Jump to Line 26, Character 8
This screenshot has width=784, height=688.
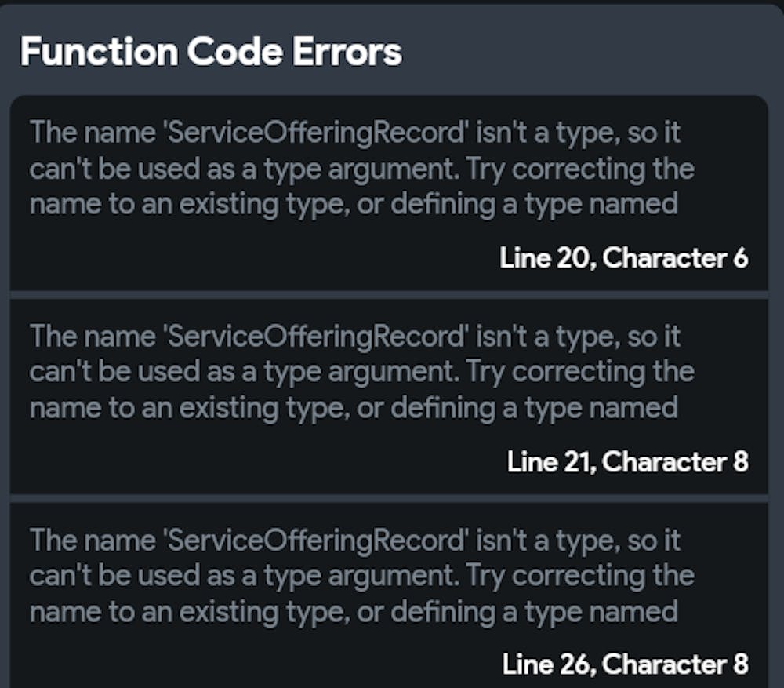click(x=625, y=664)
